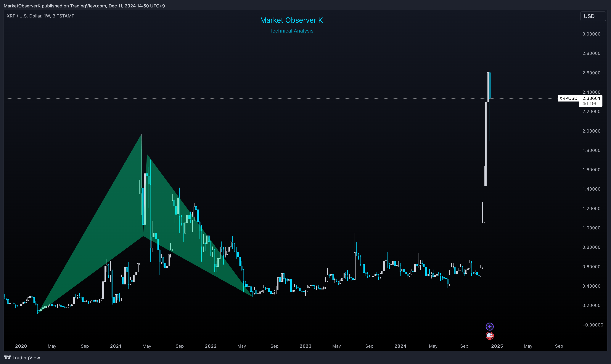
Task: Click the 0.60000 price axis label
Action: pos(591,267)
